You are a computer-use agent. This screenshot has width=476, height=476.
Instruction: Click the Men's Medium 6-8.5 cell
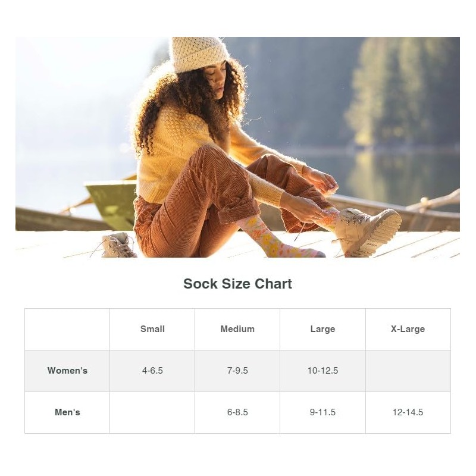pos(237,412)
